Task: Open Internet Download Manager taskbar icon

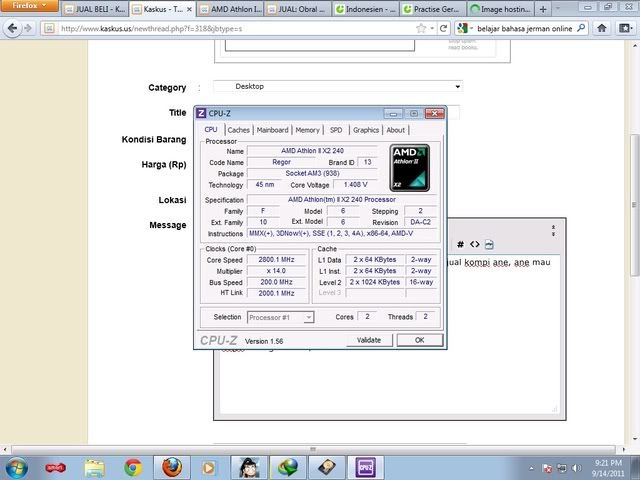Action: click(x=288, y=467)
